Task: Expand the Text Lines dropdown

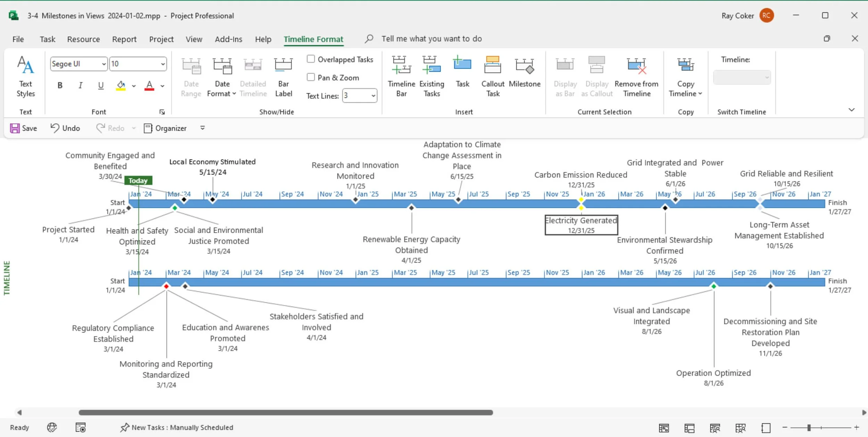Action: coord(373,96)
